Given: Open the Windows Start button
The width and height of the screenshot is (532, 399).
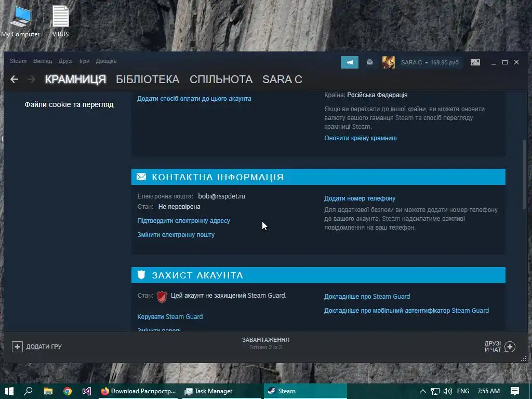Looking at the screenshot, I should [x=9, y=391].
